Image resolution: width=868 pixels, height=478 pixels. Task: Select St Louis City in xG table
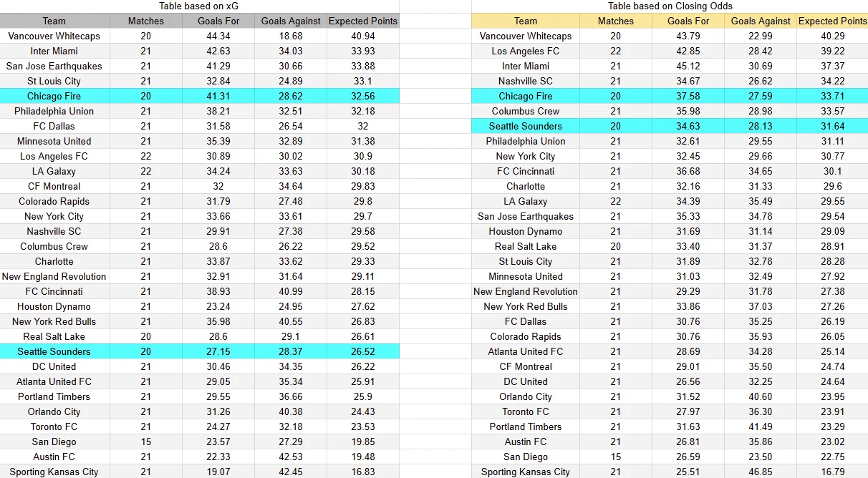(54, 81)
